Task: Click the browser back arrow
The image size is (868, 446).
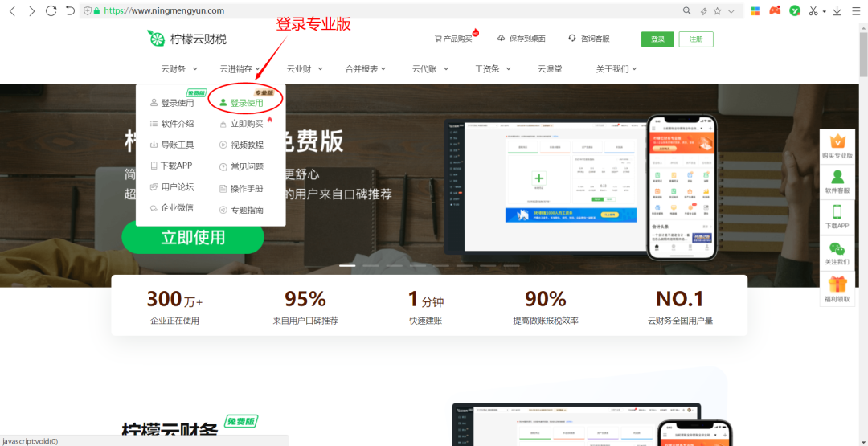Action: coord(13,10)
